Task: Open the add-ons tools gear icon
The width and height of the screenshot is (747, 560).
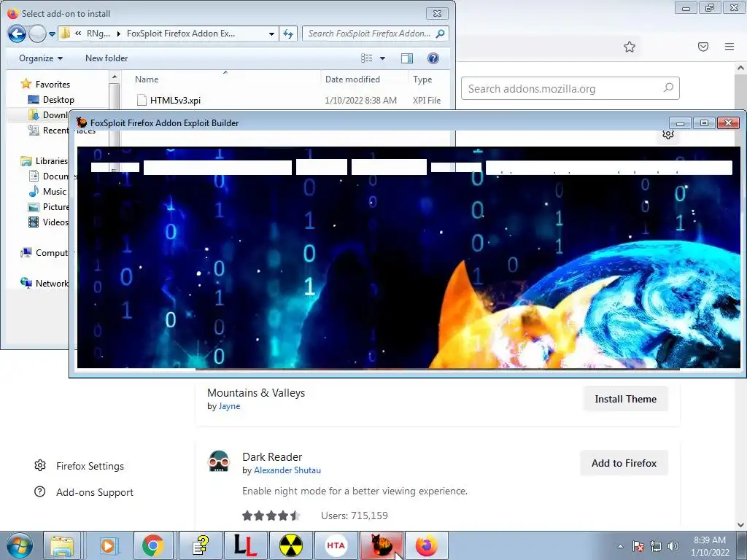Action: pos(668,134)
